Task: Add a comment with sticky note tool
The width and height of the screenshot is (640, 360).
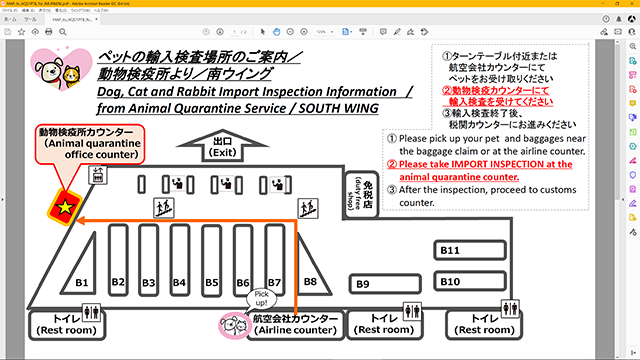Action: pyautogui.click(x=383, y=32)
